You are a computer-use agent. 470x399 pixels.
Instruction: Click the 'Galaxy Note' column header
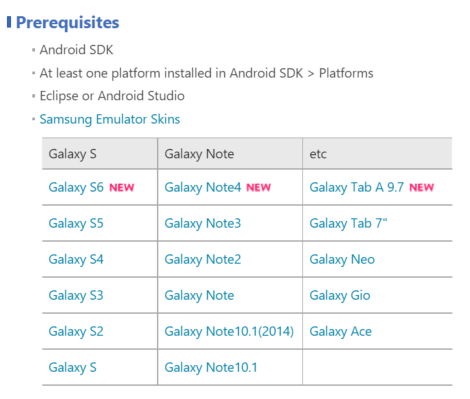230,154
